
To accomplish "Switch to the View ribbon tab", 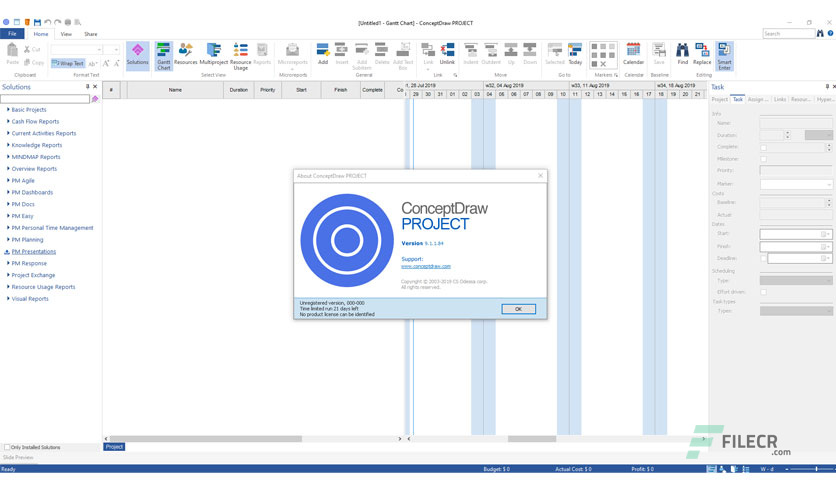I will 66,34.
